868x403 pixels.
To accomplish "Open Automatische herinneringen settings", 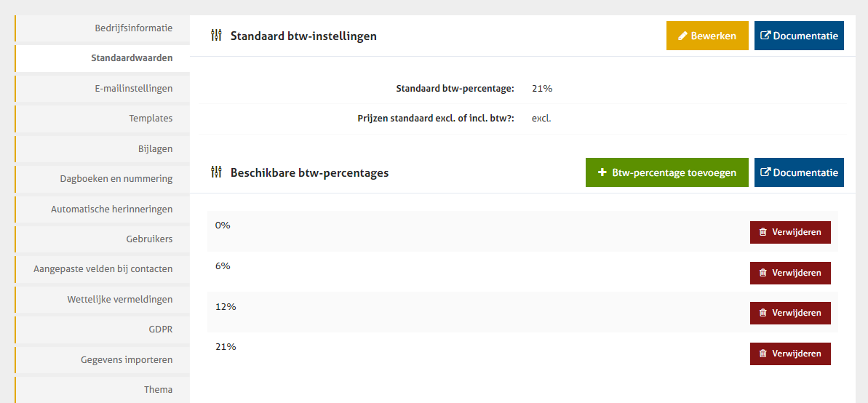I will pyautogui.click(x=111, y=210).
